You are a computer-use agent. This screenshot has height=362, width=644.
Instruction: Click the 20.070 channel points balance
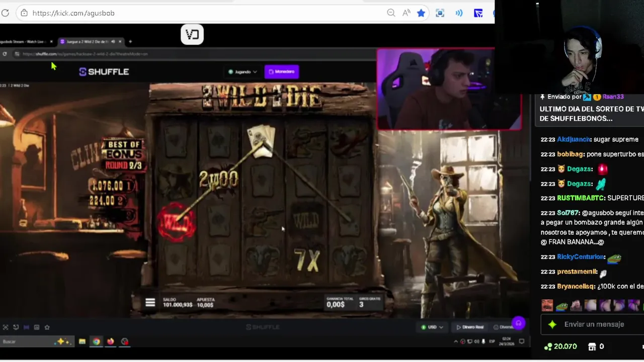[x=560, y=346]
